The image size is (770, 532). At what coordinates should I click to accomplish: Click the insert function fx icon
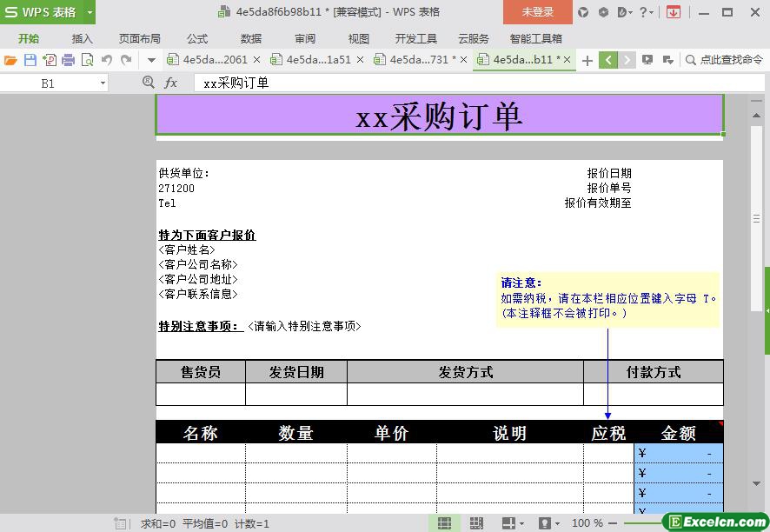click(171, 83)
